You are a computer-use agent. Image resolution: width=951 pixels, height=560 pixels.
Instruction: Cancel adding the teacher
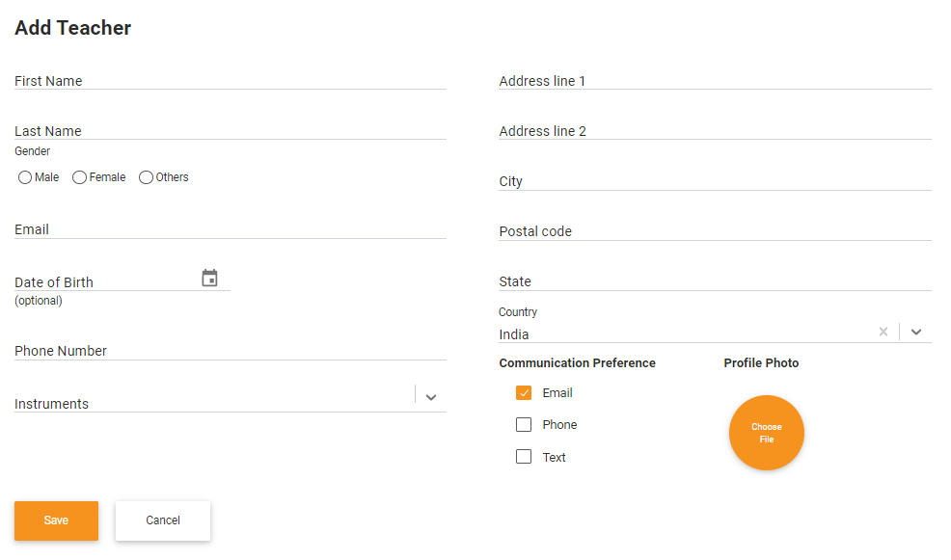[163, 520]
